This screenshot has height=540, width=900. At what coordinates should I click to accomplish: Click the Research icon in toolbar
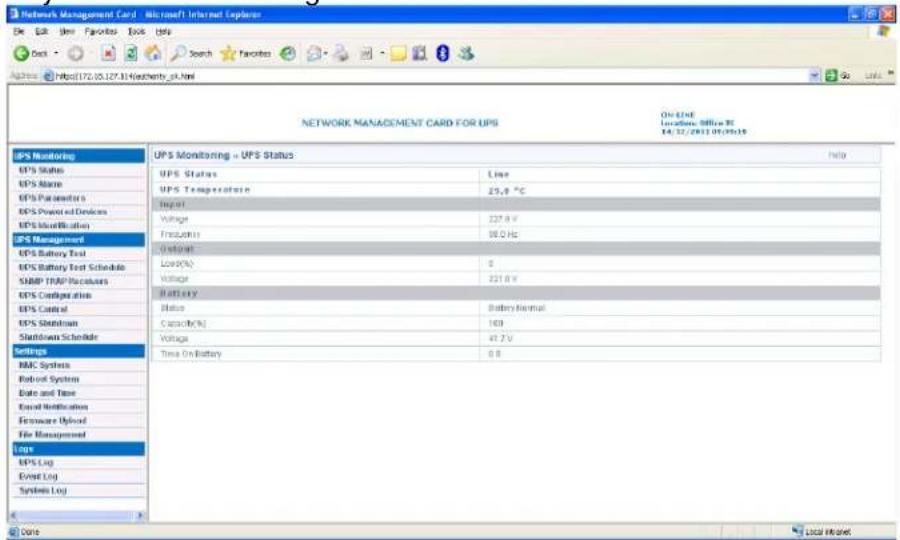point(420,53)
